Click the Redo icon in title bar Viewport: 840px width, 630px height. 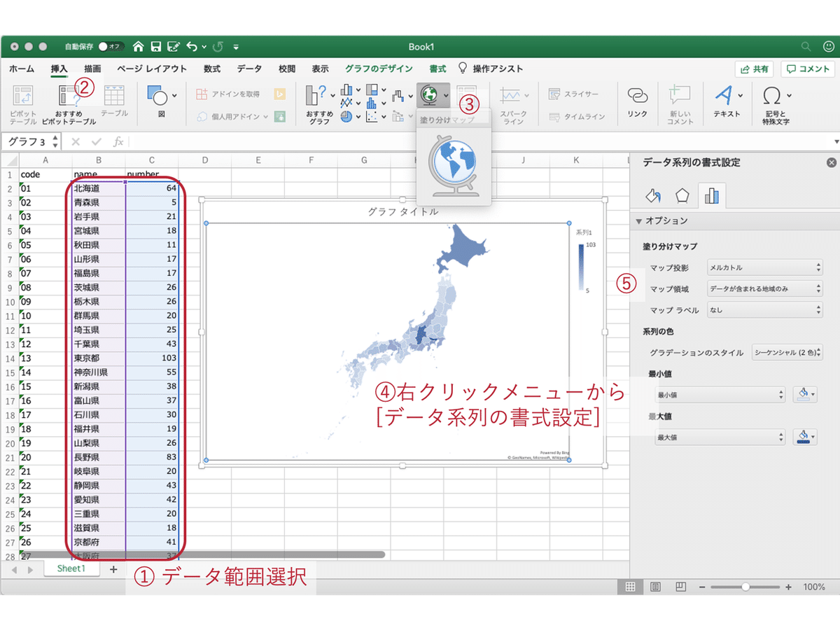point(218,47)
